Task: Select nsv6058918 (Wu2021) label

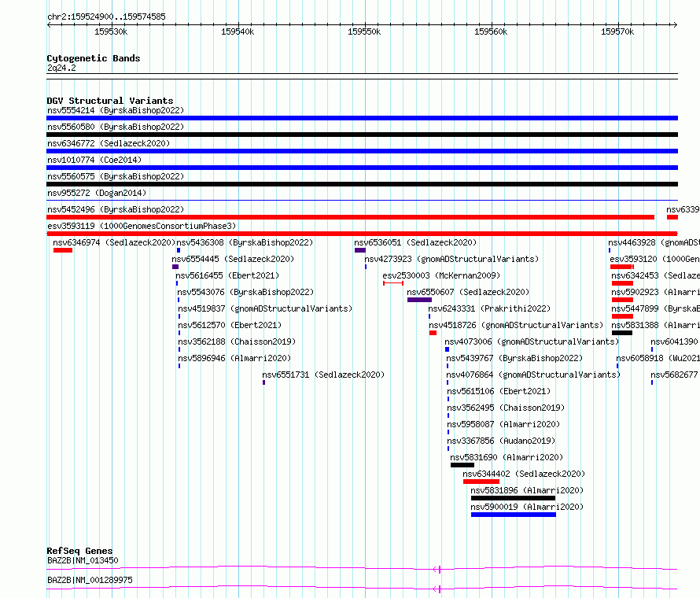Action: click(658, 358)
